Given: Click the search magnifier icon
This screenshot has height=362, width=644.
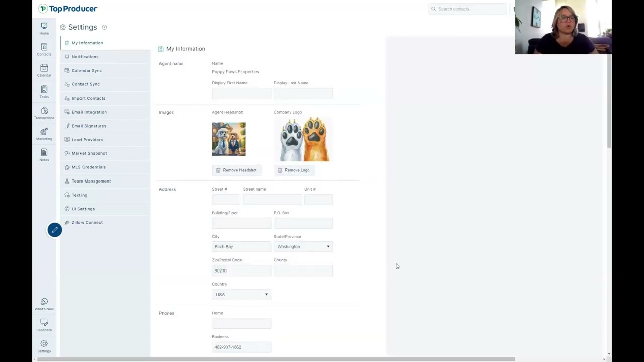Looking at the screenshot, I should 433,9.
